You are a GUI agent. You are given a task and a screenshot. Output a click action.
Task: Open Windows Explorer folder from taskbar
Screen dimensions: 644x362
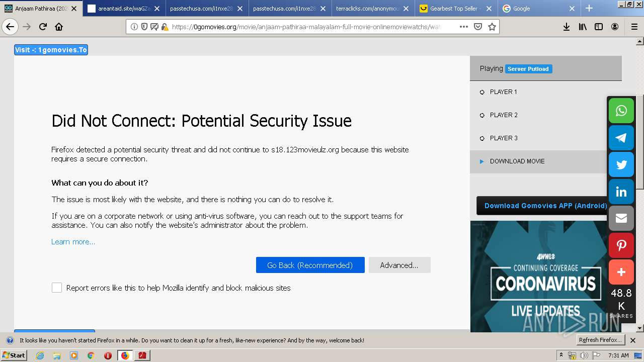pos(57,355)
